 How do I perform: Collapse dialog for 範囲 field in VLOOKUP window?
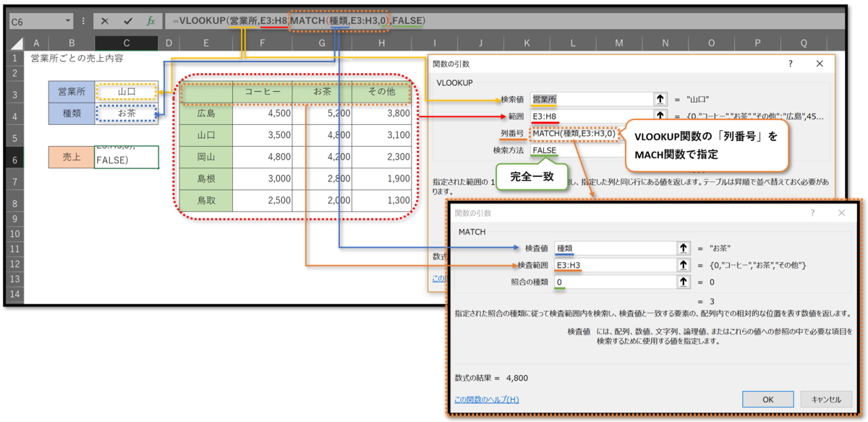(660, 116)
